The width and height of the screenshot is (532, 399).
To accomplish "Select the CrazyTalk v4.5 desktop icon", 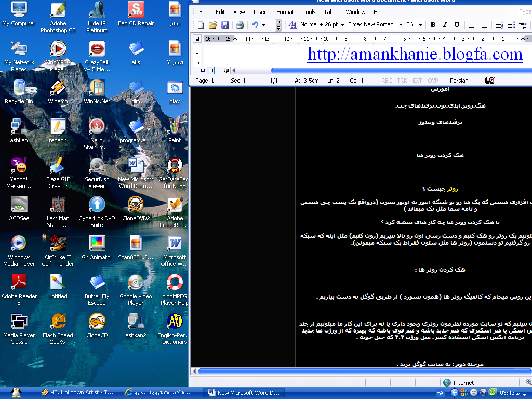I will tap(97, 56).
